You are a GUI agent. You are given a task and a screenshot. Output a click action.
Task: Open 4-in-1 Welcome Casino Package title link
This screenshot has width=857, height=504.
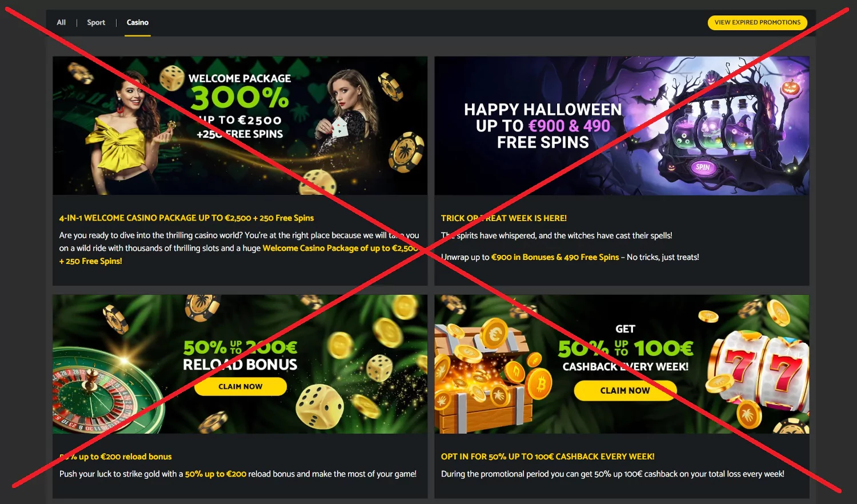[186, 218]
